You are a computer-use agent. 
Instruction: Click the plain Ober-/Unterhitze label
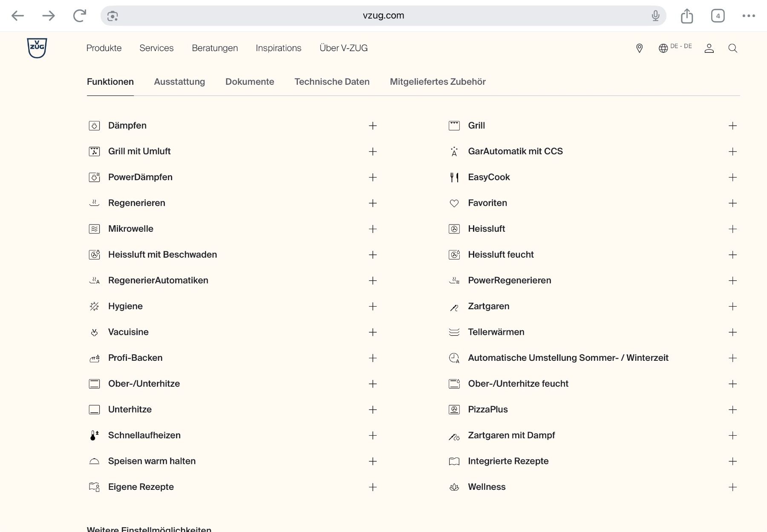(x=144, y=384)
